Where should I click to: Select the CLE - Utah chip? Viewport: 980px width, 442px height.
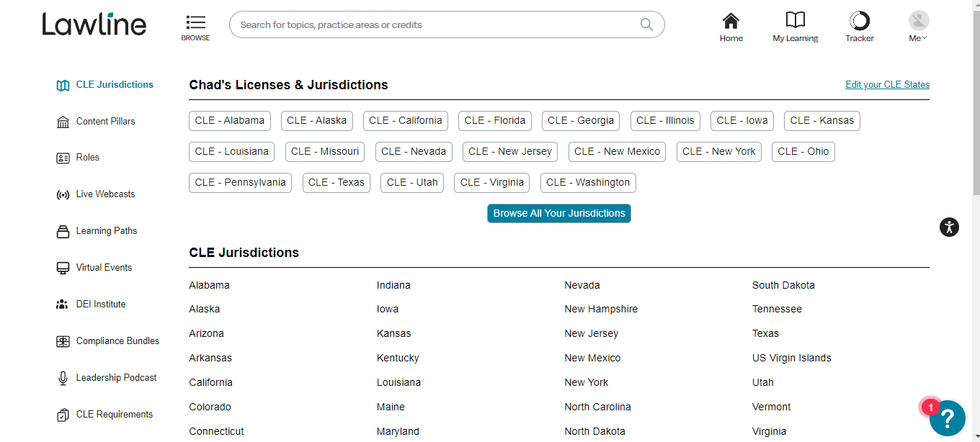[412, 183]
